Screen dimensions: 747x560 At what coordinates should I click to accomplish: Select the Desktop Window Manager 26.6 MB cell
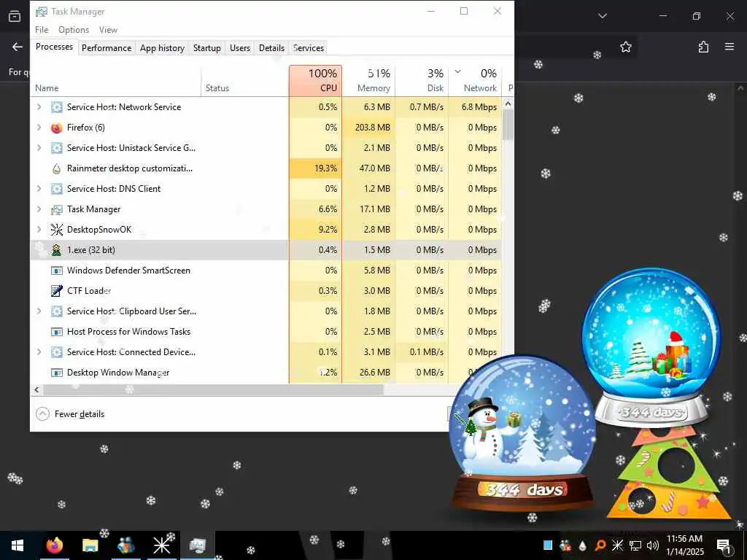(368, 373)
